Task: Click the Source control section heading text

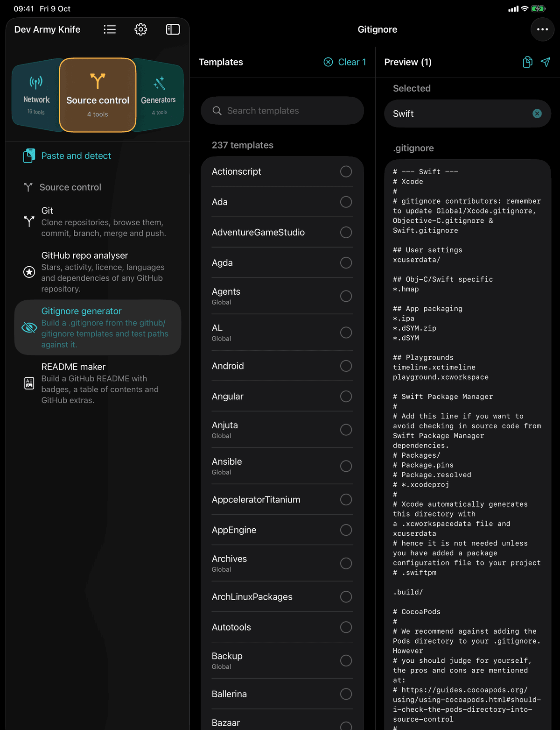Action: 70,187
